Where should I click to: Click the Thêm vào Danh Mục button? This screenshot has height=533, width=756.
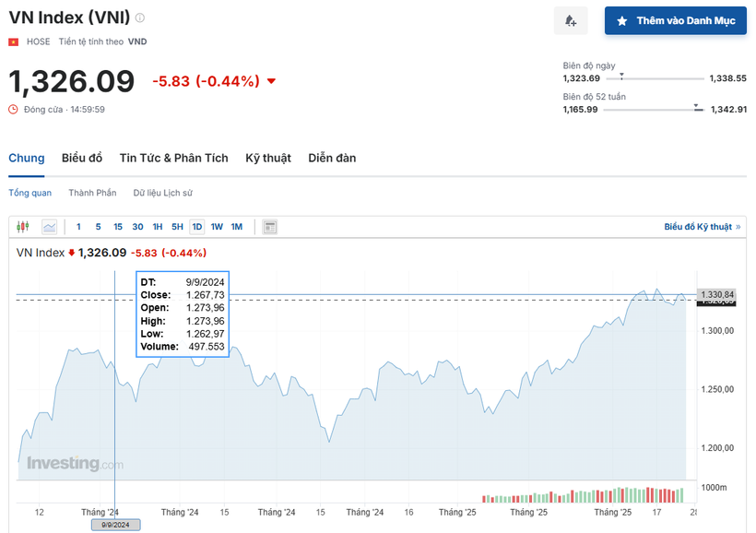click(675, 20)
